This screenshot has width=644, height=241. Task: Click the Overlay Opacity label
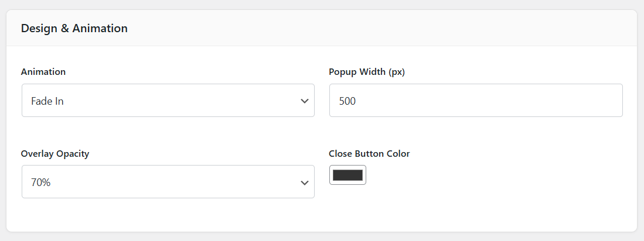tap(55, 154)
